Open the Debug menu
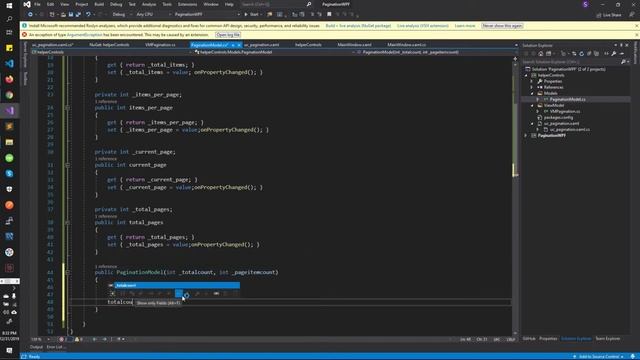 116,4
